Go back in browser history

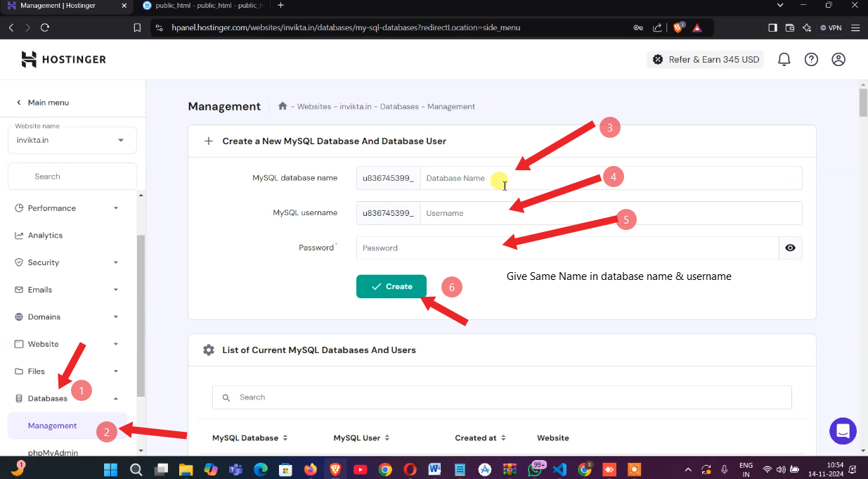click(x=11, y=28)
